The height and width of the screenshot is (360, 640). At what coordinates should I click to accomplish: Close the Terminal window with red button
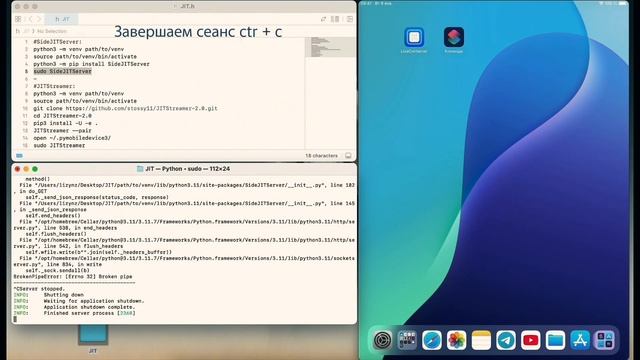pyautogui.click(x=17, y=169)
